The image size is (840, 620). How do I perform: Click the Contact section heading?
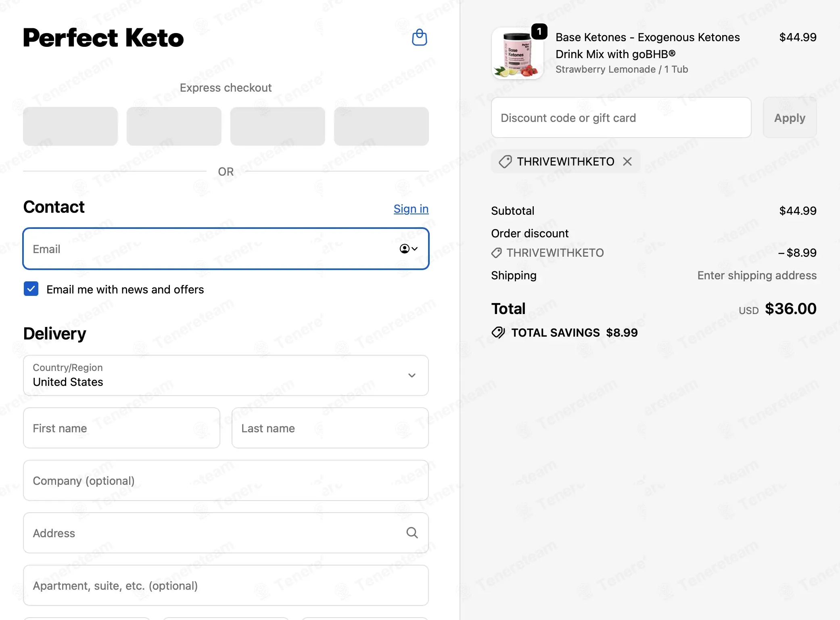coord(54,207)
